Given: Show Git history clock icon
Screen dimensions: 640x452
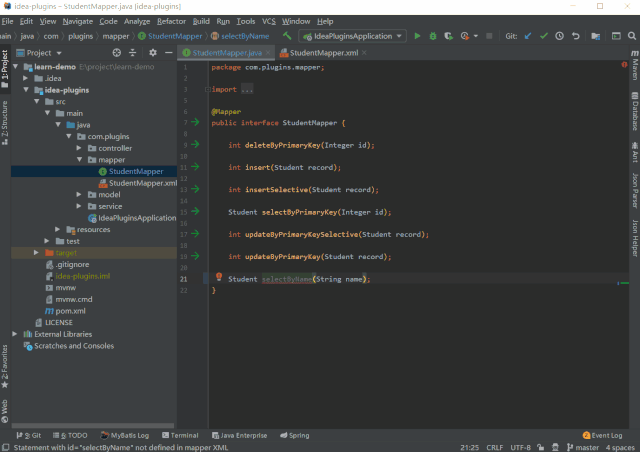Looking at the screenshot, I should coord(560,36).
